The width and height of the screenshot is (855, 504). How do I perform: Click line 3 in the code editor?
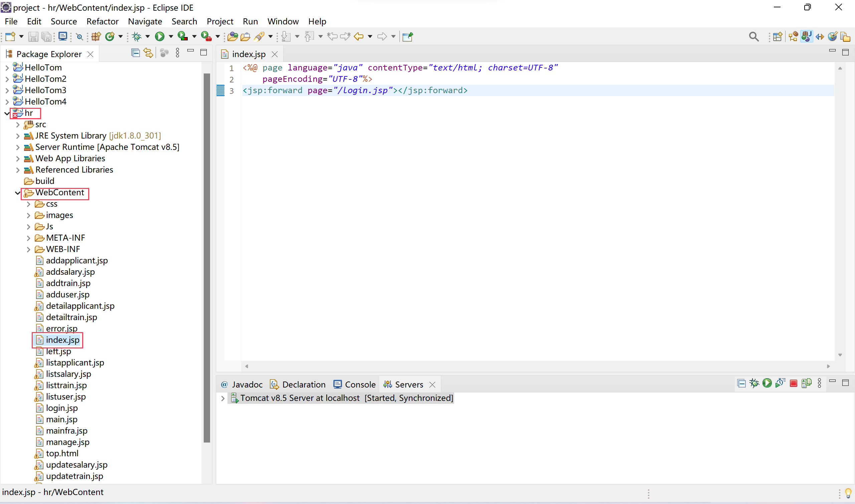[355, 90]
